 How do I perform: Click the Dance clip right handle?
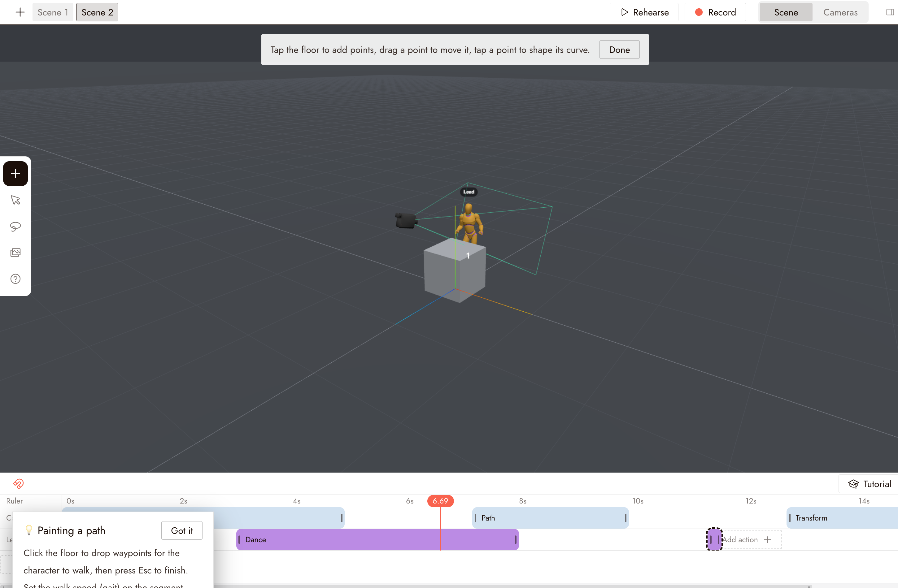point(515,540)
